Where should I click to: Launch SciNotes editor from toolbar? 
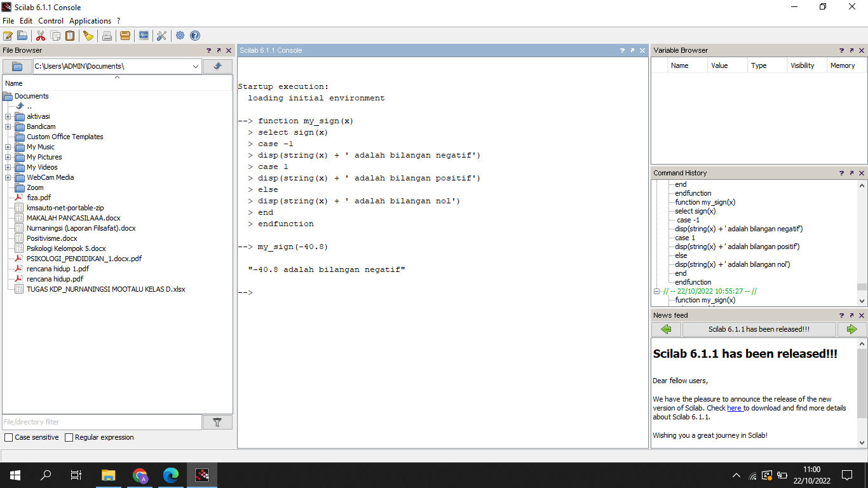[8, 36]
